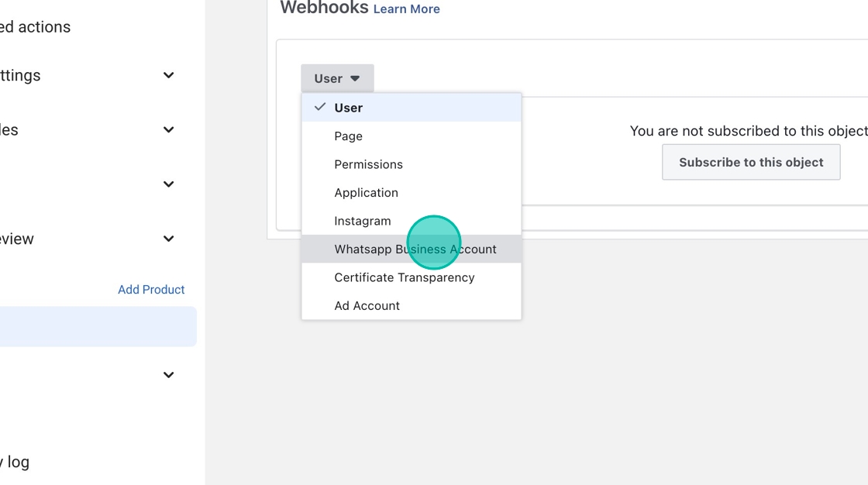Choose Page from the object list
868x485 pixels.
[x=348, y=136]
